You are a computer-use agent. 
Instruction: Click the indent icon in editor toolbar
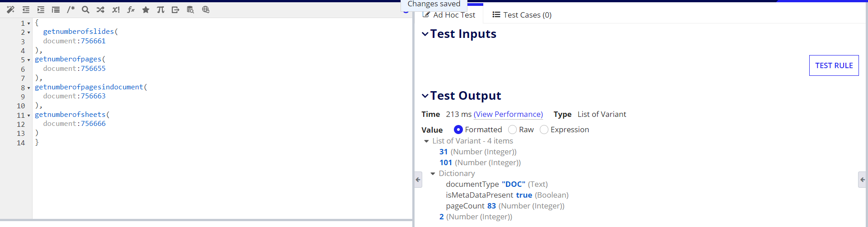41,9
